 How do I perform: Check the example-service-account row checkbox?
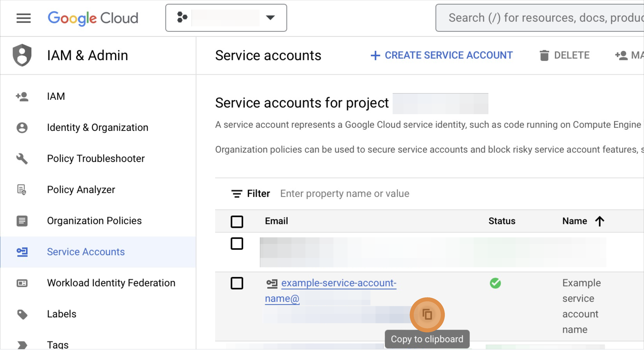236,283
